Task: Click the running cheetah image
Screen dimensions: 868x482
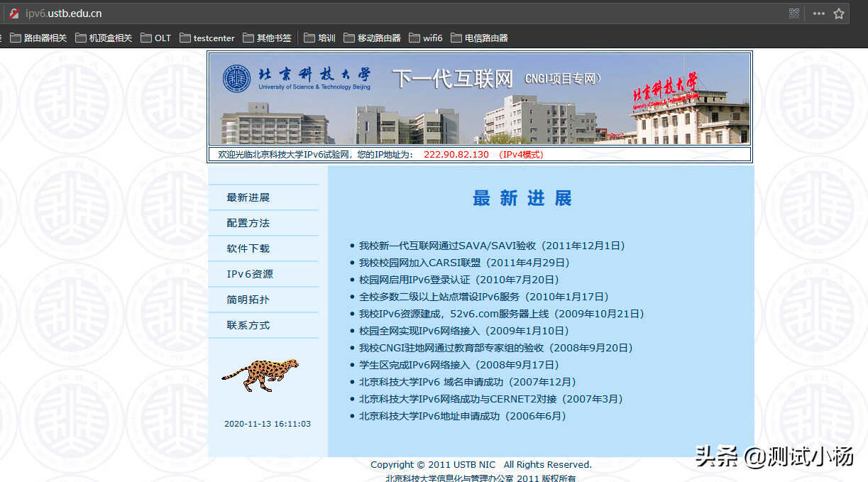Action: (x=260, y=374)
